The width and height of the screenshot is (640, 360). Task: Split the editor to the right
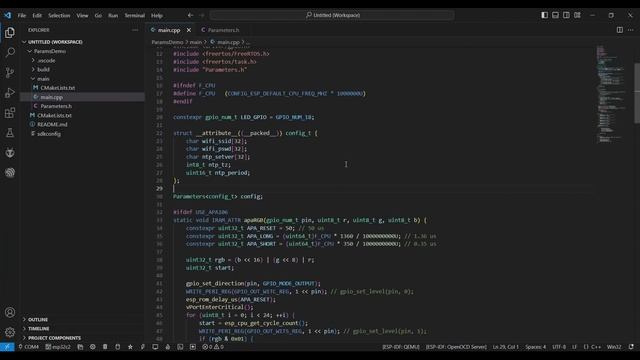click(620, 30)
